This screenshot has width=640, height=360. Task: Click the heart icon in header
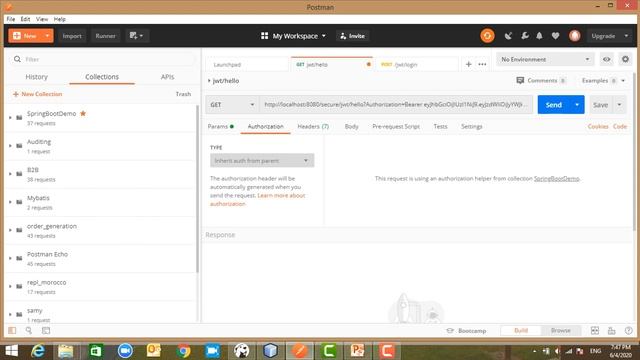556,36
